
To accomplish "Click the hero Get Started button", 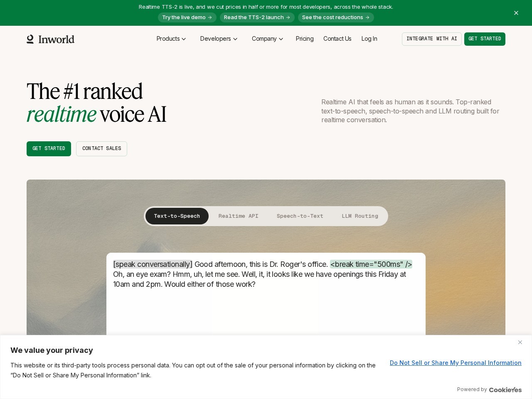I will (x=49, y=149).
